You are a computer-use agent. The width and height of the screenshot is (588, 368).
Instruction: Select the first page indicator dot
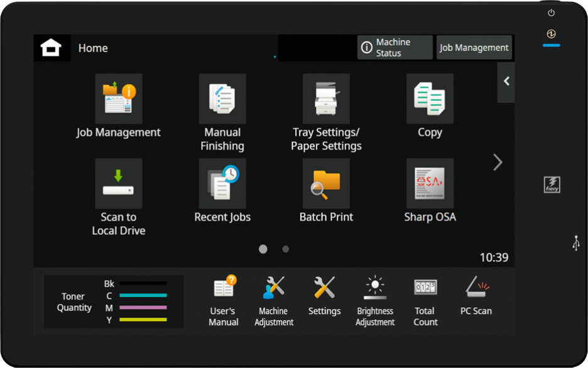[263, 249]
